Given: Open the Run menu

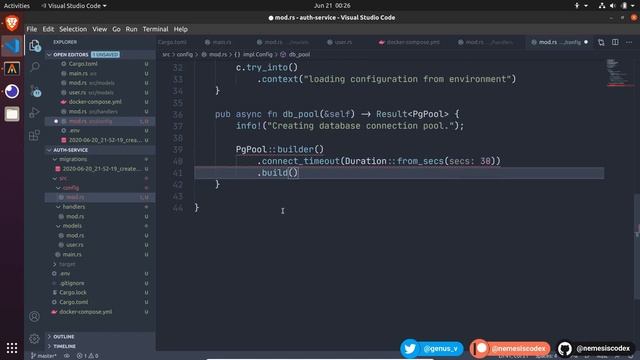Looking at the screenshot, I should pyautogui.click(x=131, y=29).
